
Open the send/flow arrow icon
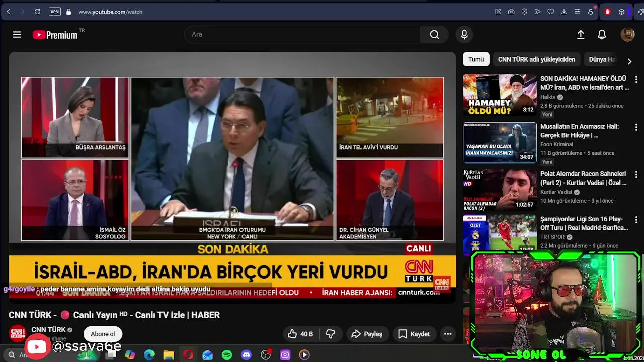tap(537, 12)
